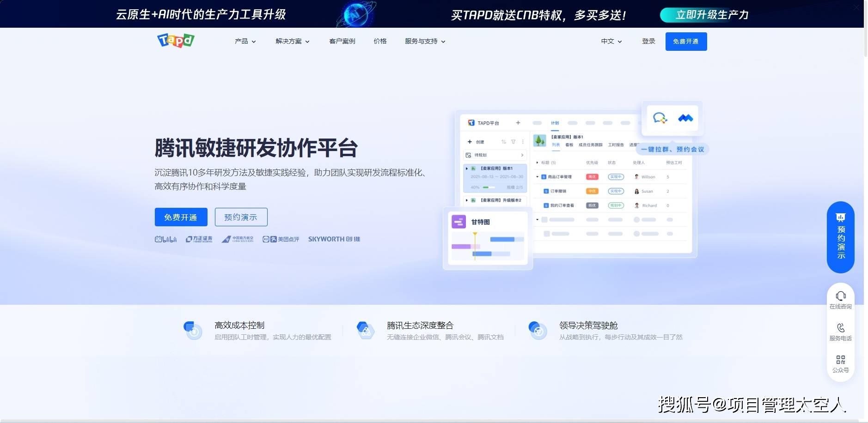Click the 登录 link
This screenshot has width=868, height=423.
[648, 41]
